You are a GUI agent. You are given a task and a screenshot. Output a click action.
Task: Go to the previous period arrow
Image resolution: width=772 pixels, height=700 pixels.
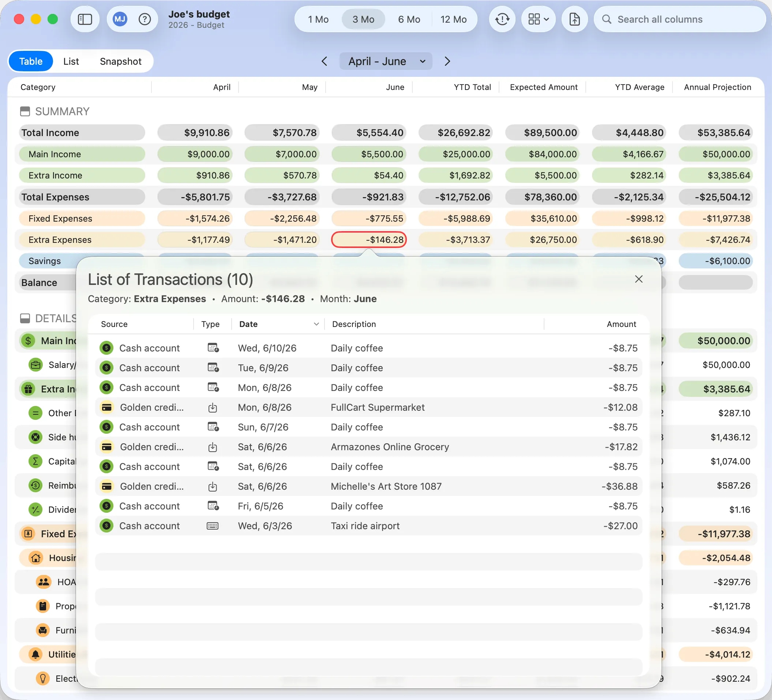point(324,61)
